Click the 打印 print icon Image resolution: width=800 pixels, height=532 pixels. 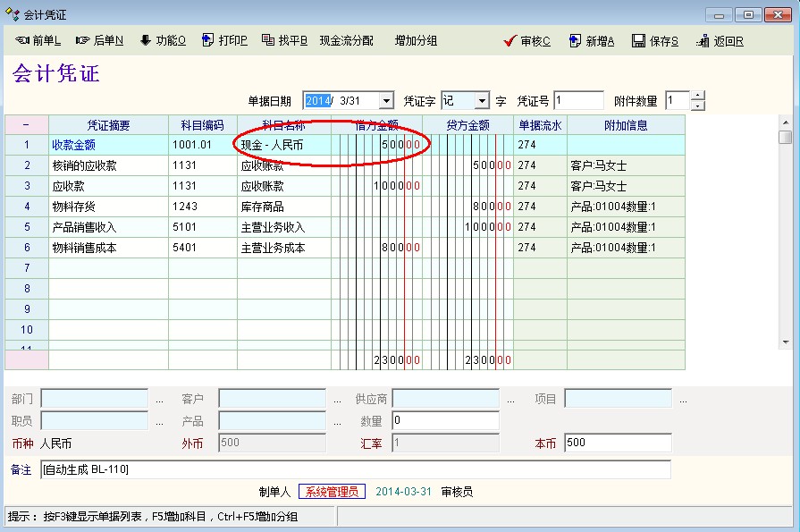point(207,40)
